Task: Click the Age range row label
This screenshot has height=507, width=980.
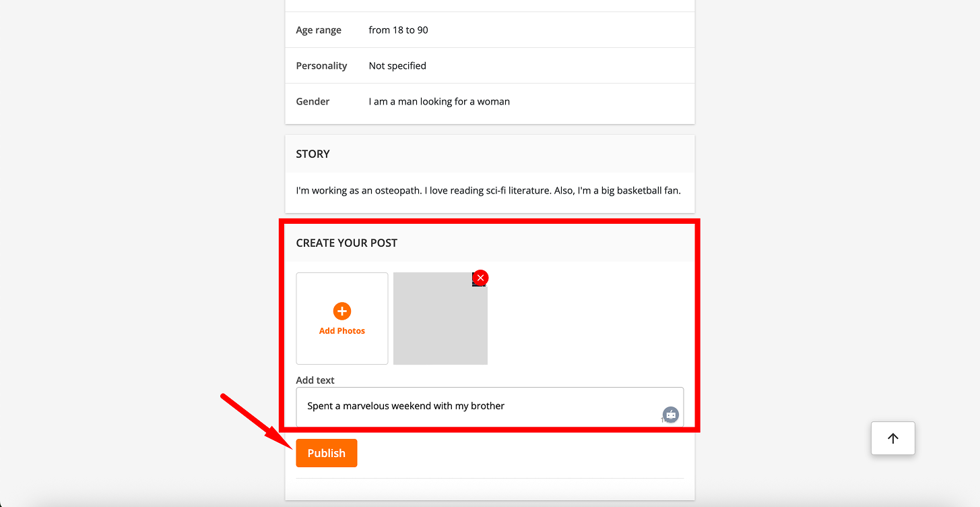Action: [x=318, y=30]
